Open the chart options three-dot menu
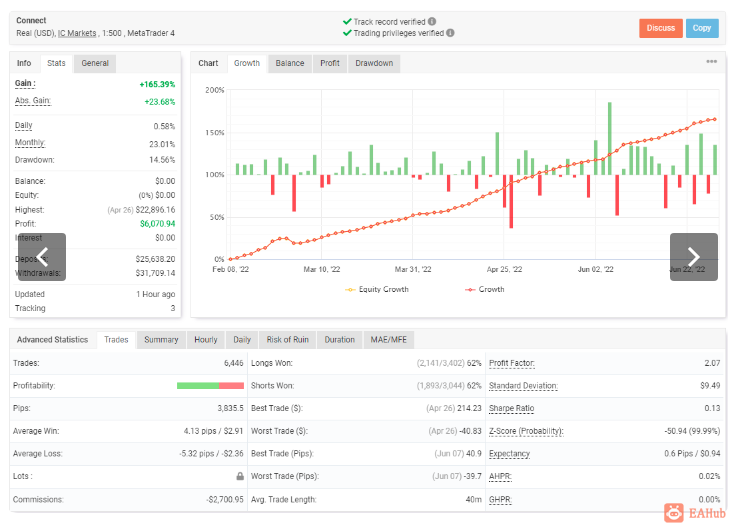Viewport: 735px width, 528px height. 711,62
